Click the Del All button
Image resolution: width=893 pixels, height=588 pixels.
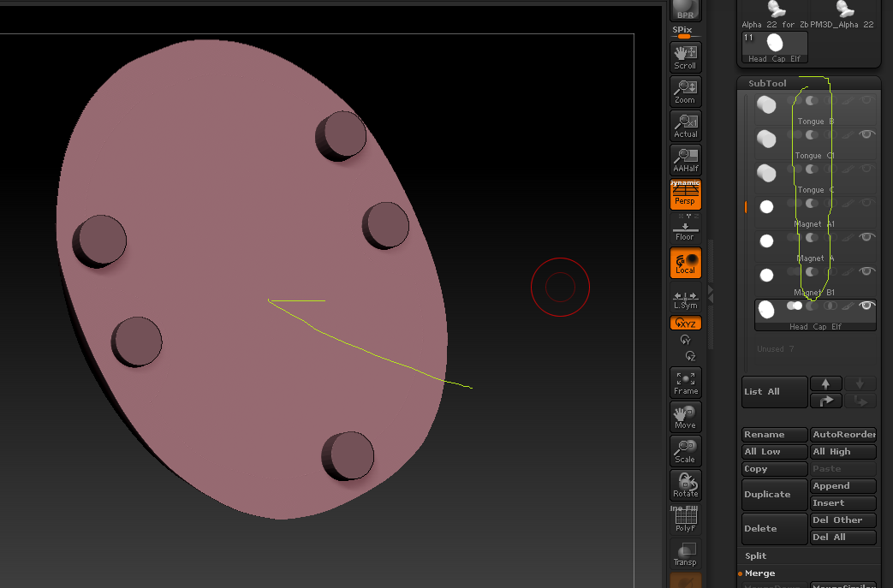coord(842,537)
